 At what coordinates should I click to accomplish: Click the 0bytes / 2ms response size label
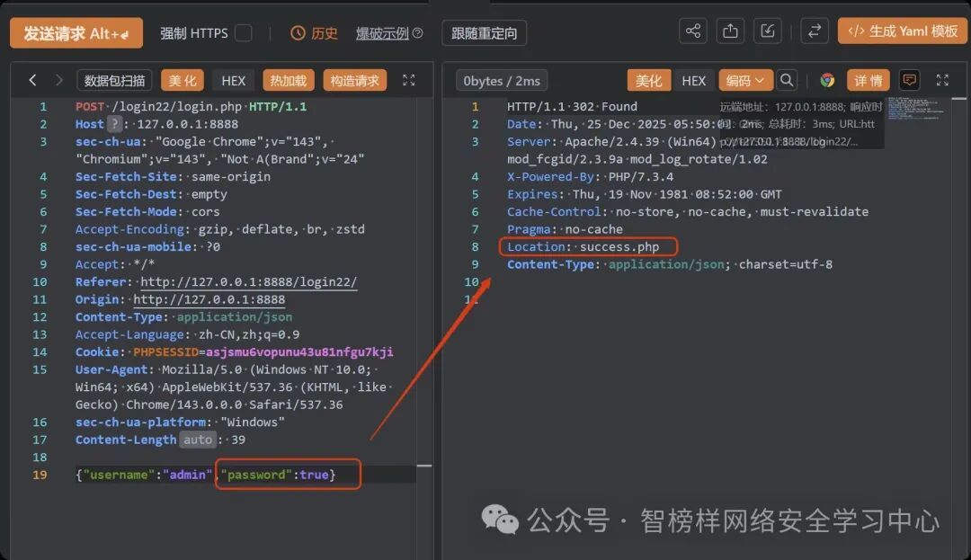click(502, 80)
